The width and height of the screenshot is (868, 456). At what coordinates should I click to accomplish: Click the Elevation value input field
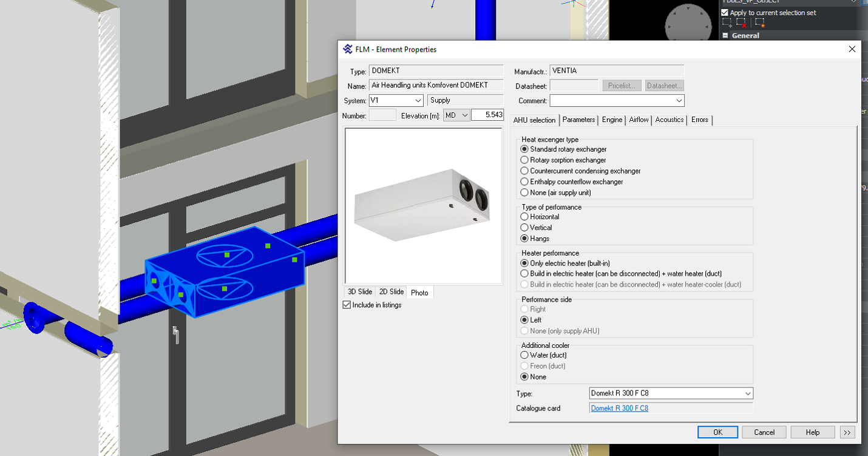coord(487,115)
